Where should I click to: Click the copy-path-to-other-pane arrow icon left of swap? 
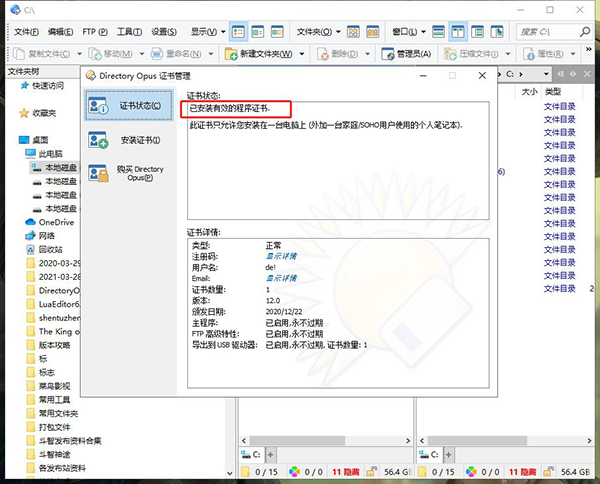(561, 74)
